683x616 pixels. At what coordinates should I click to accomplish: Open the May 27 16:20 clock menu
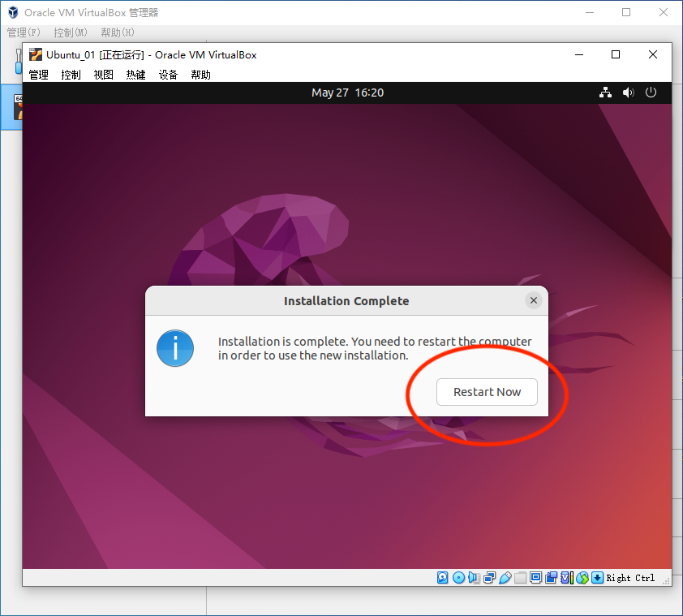pos(347,93)
